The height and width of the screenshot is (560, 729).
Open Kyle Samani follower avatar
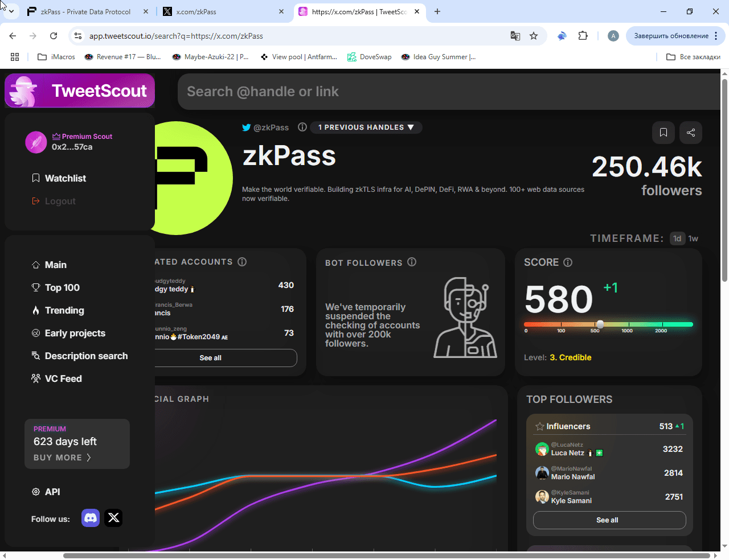(x=542, y=497)
